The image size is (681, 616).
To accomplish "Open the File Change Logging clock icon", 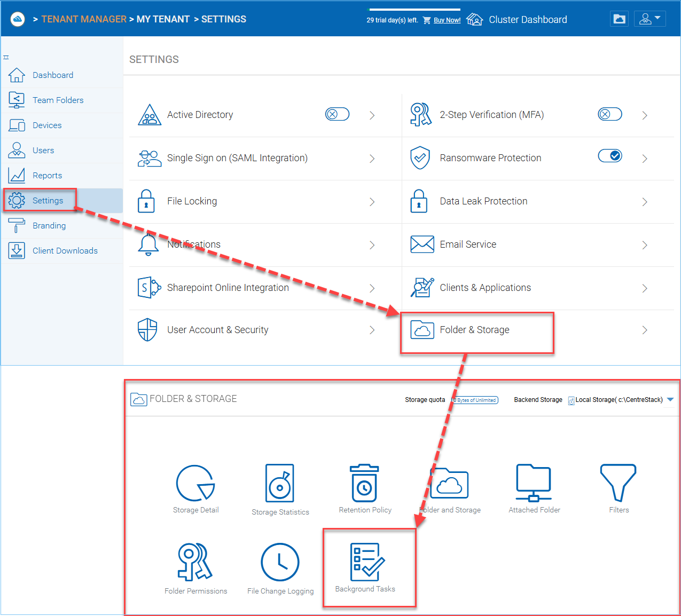I will [280, 562].
